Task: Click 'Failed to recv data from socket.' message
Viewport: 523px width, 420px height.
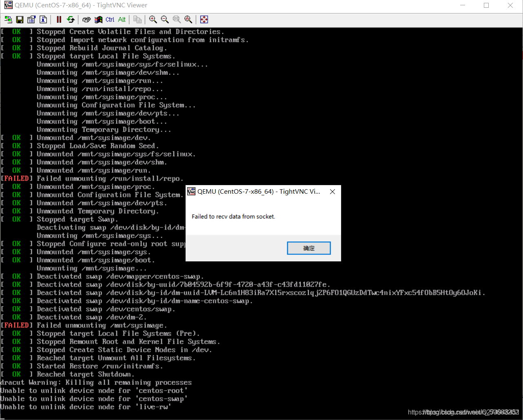Action: tap(233, 217)
